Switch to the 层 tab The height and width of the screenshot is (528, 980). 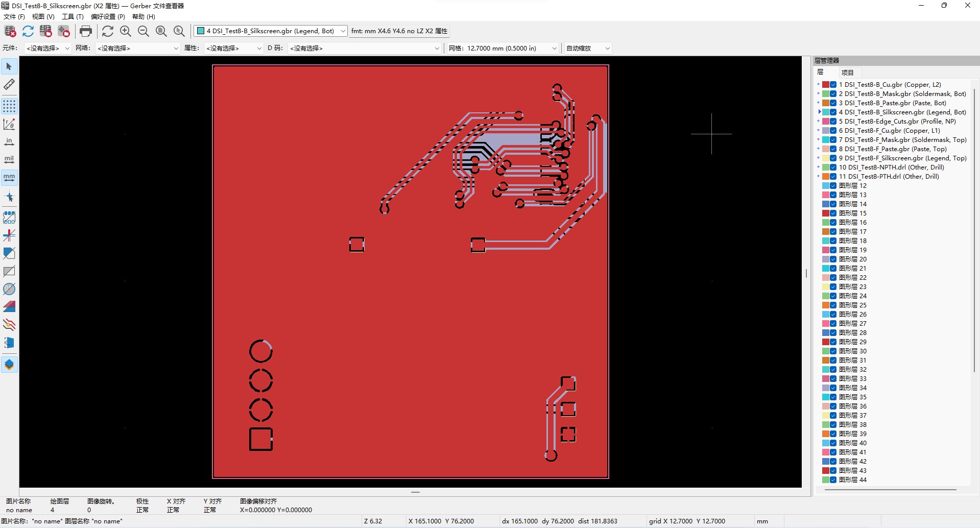tap(821, 73)
